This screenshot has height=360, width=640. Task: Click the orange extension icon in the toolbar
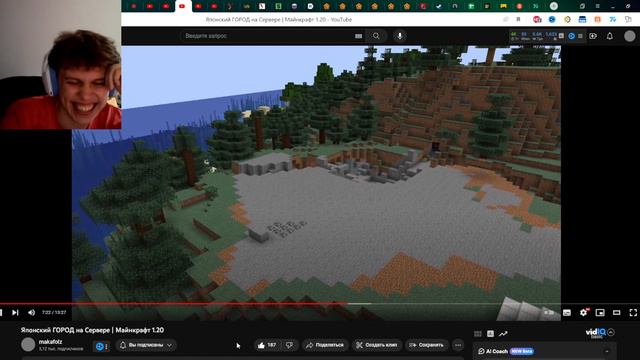tap(598, 19)
